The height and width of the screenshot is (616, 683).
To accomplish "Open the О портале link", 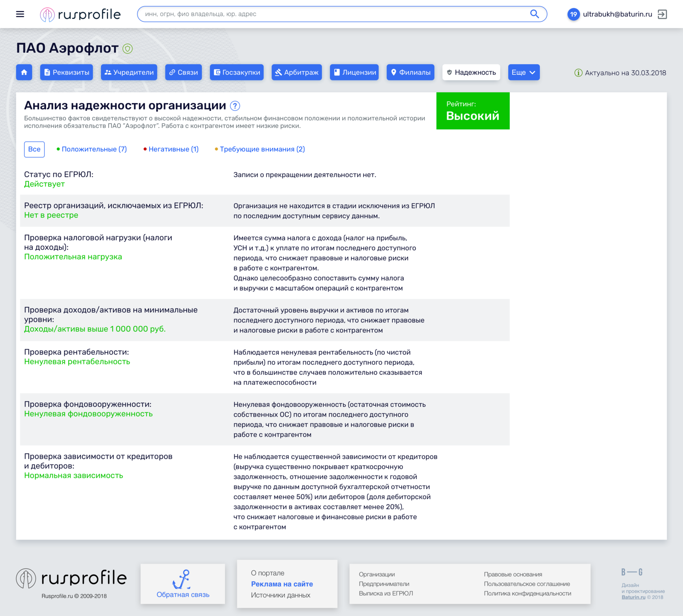I will 268,573.
